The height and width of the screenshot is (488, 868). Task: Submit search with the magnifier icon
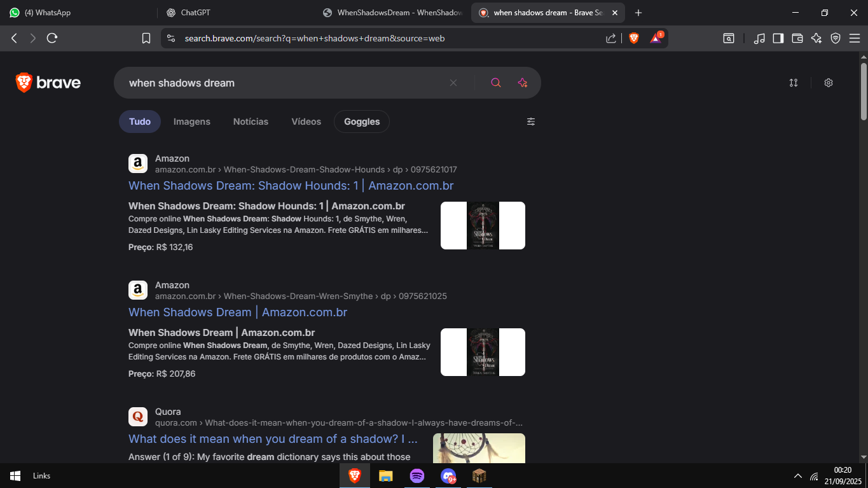(496, 83)
